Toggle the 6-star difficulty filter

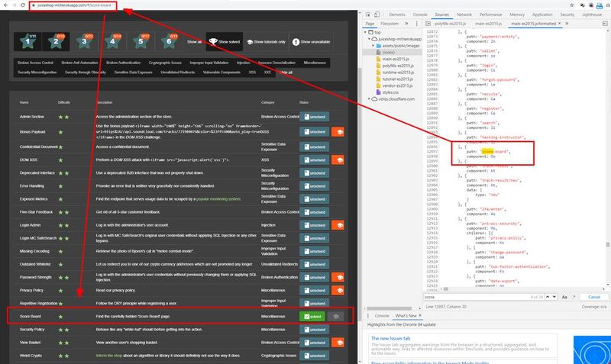tap(169, 41)
